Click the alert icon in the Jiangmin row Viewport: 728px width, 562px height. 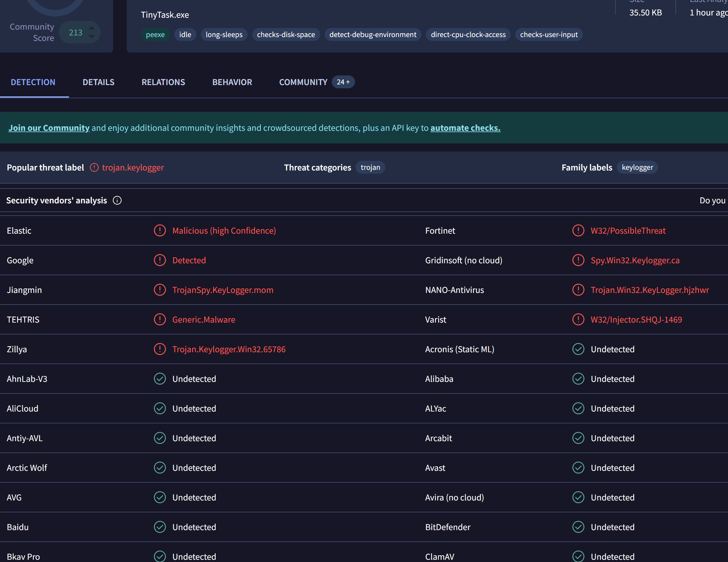160,290
